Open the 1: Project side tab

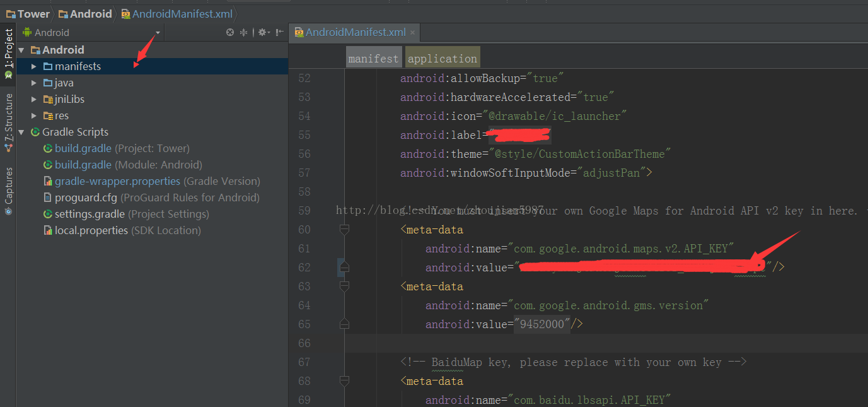tap(8, 54)
